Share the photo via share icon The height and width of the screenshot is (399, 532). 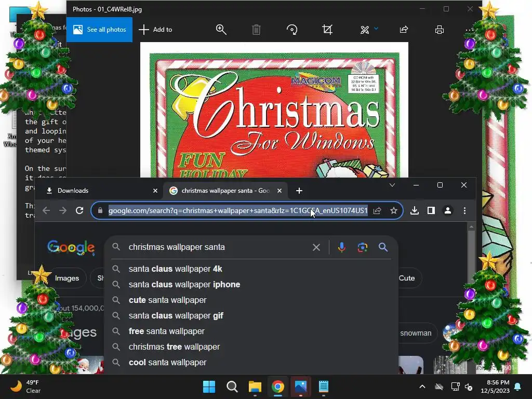(x=404, y=30)
